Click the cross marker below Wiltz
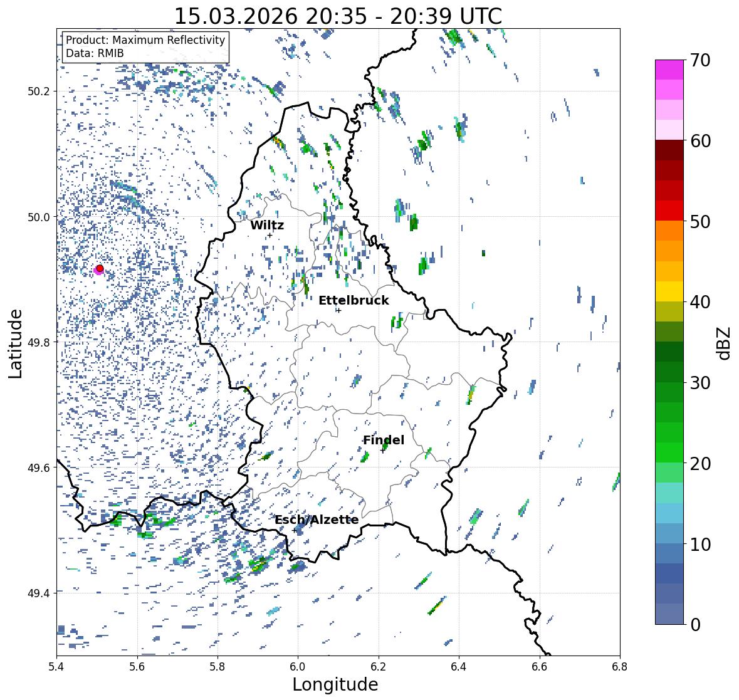The width and height of the screenshot is (739, 700). coord(270,236)
